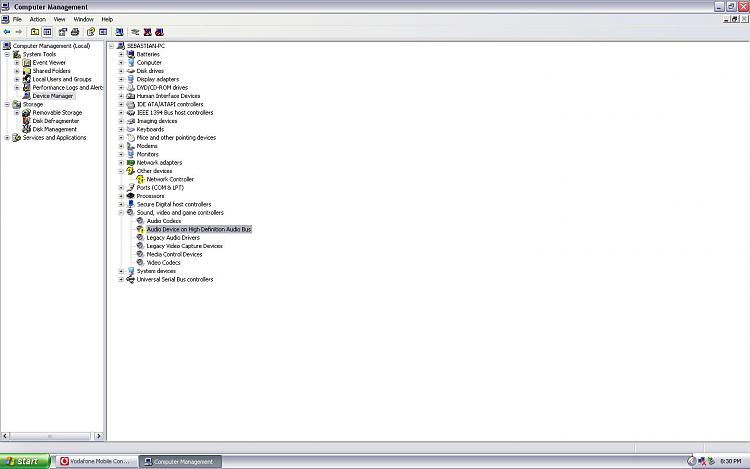Viewport: 750px width, 469px height.
Task: Click the Universal Serial Bus controllers icon
Action: click(x=131, y=279)
